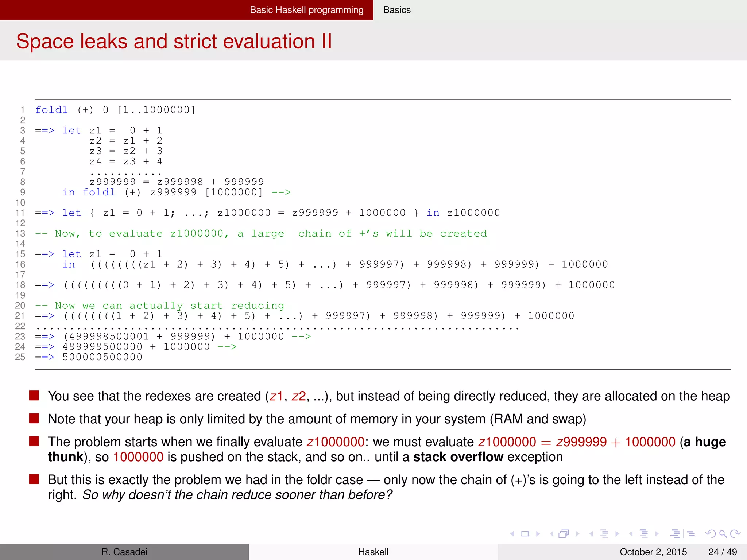Go to next section arrow
Image resolution: width=747 pixels, height=560 pixels.
click(x=657, y=534)
